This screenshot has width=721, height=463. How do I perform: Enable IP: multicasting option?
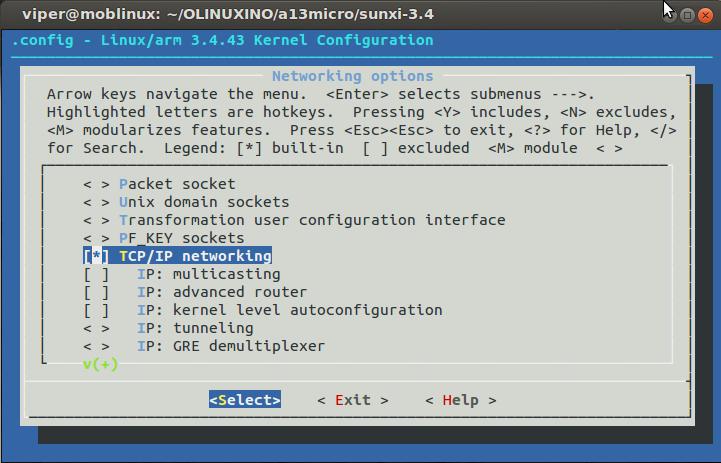point(96,274)
